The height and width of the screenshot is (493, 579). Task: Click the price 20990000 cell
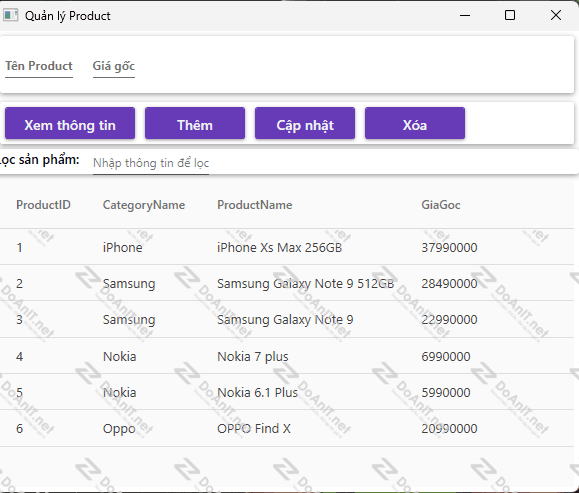[x=449, y=429]
